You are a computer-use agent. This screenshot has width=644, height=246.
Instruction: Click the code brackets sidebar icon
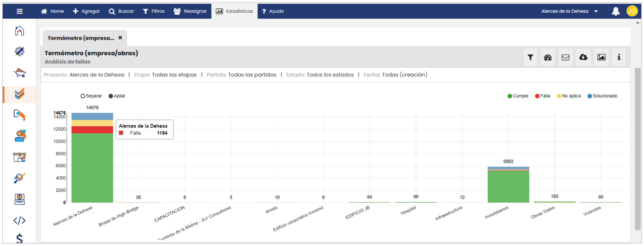[x=20, y=220]
